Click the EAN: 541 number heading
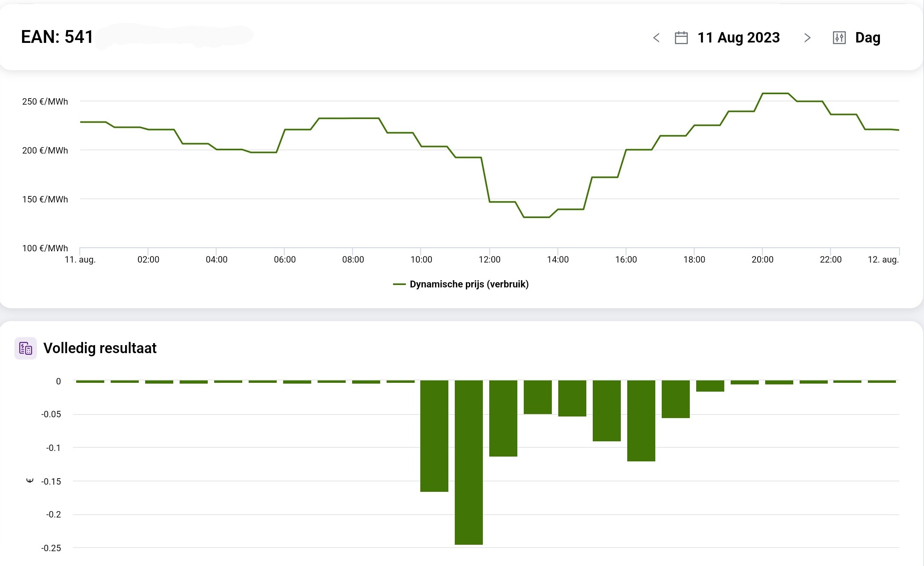Screen dimensions: 924x566 (57, 37)
